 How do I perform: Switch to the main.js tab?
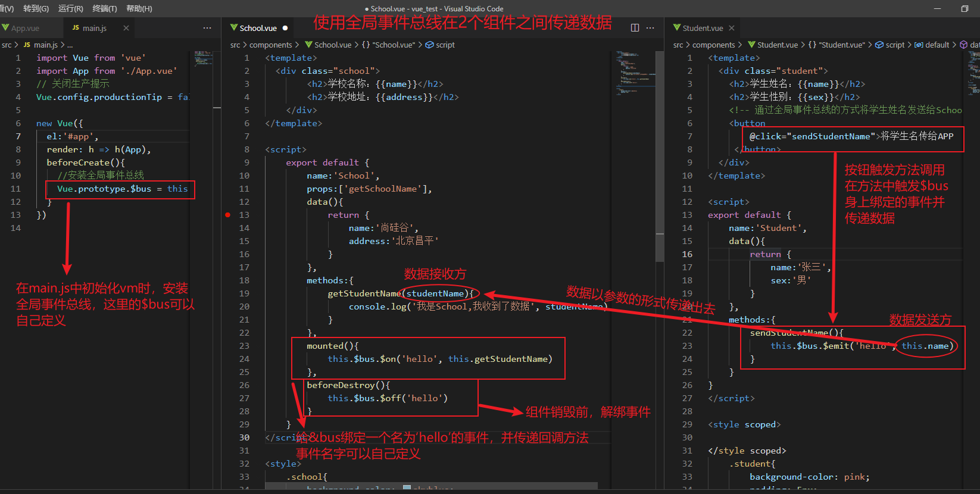(x=95, y=28)
